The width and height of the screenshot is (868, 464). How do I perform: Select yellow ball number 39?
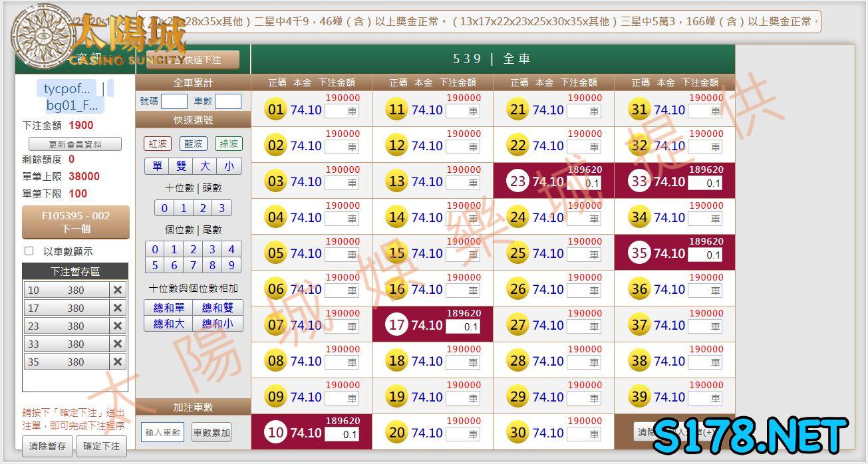pyautogui.click(x=639, y=397)
